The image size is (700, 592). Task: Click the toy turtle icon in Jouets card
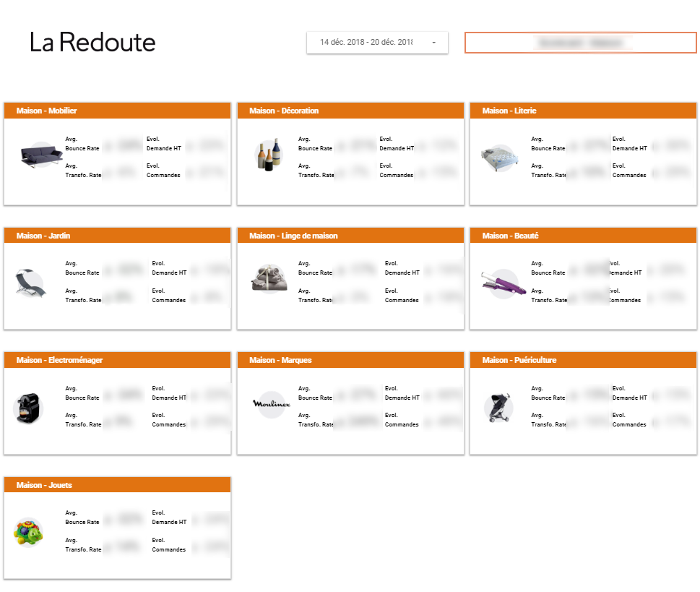(x=28, y=533)
